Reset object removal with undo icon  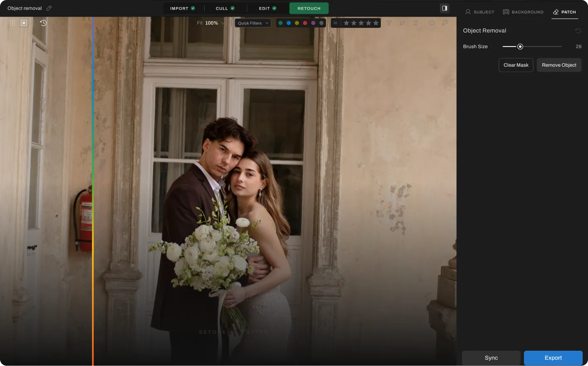click(578, 31)
